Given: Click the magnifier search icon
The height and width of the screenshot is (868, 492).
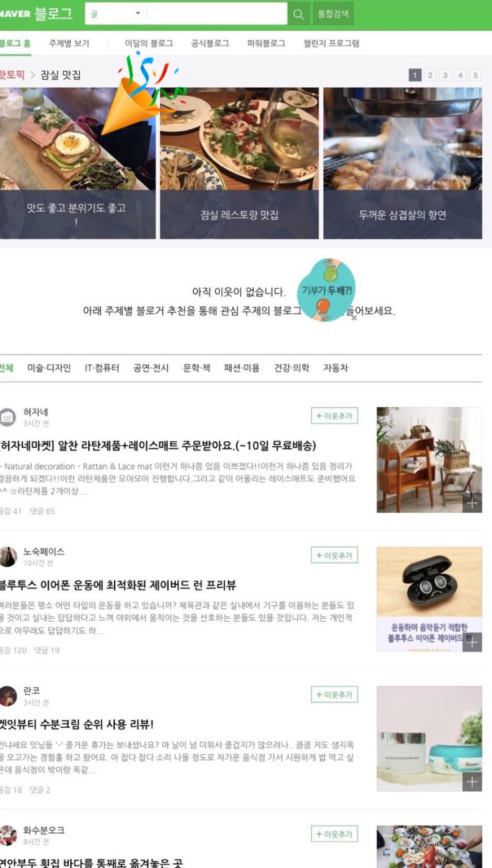Looking at the screenshot, I should [x=299, y=14].
